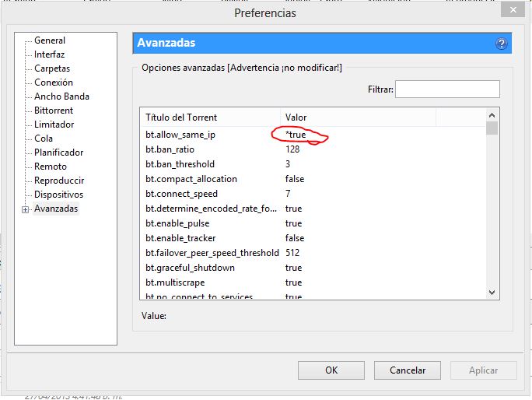Click the Filtrar input field
This screenshot has height=400, width=532.
tap(447, 89)
